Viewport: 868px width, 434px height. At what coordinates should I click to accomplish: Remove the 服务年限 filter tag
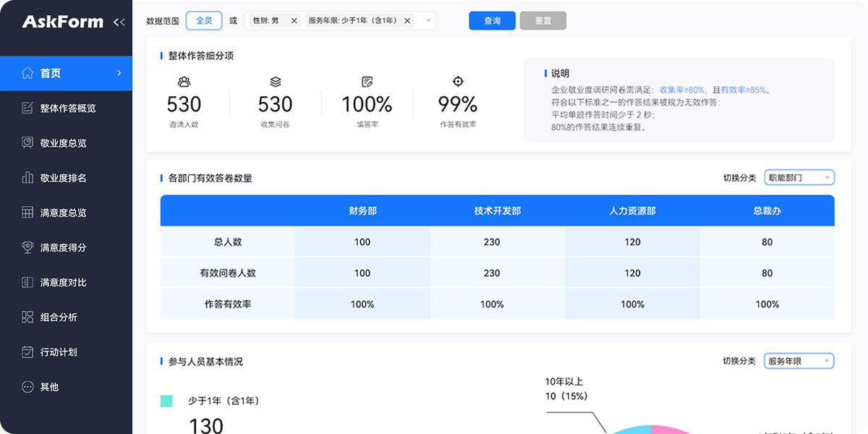click(407, 21)
